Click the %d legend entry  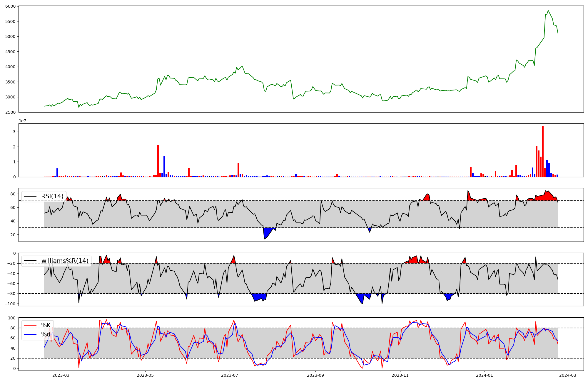[x=46, y=334]
